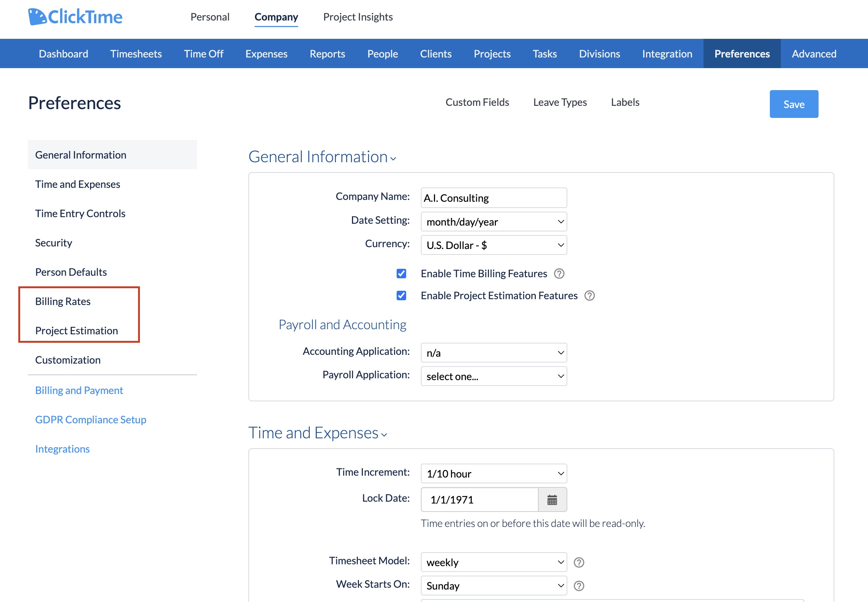Open help for Week Starts On
The image size is (868, 602).
(x=579, y=586)
